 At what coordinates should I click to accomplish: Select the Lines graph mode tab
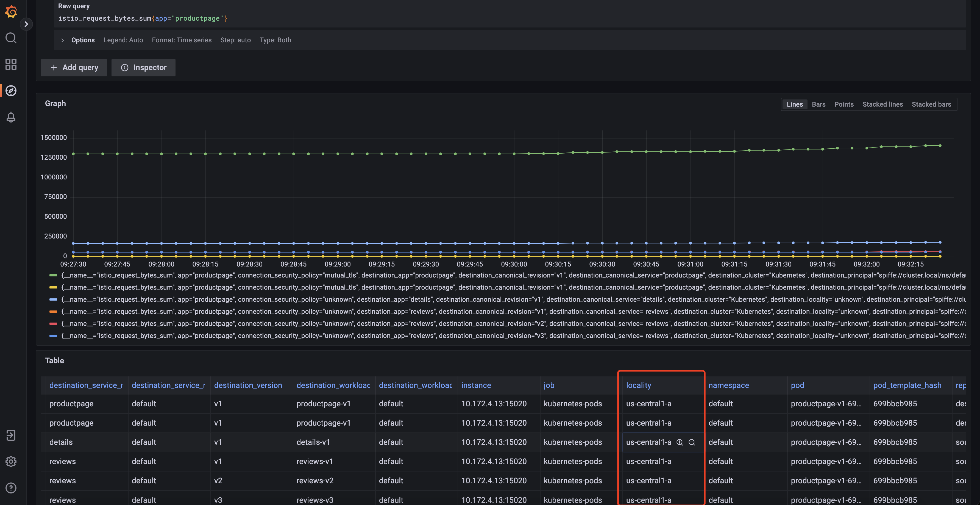[x=795, y=104]
